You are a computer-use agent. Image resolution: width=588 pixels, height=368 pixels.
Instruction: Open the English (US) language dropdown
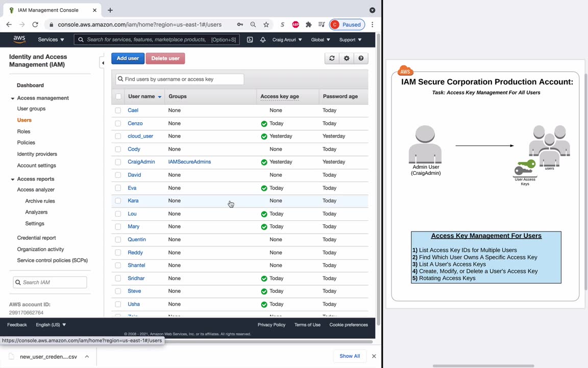(51, 325)
